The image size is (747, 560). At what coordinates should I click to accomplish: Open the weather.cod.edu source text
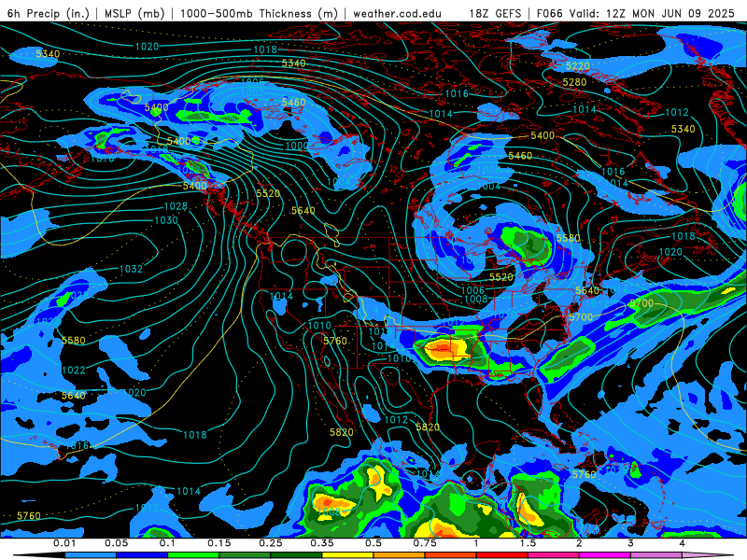pos(397,13)
